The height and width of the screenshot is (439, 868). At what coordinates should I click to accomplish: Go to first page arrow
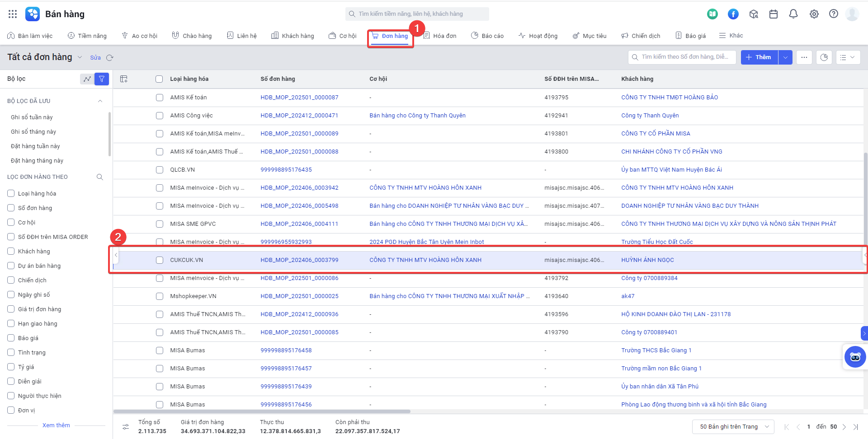click(787, 427)
